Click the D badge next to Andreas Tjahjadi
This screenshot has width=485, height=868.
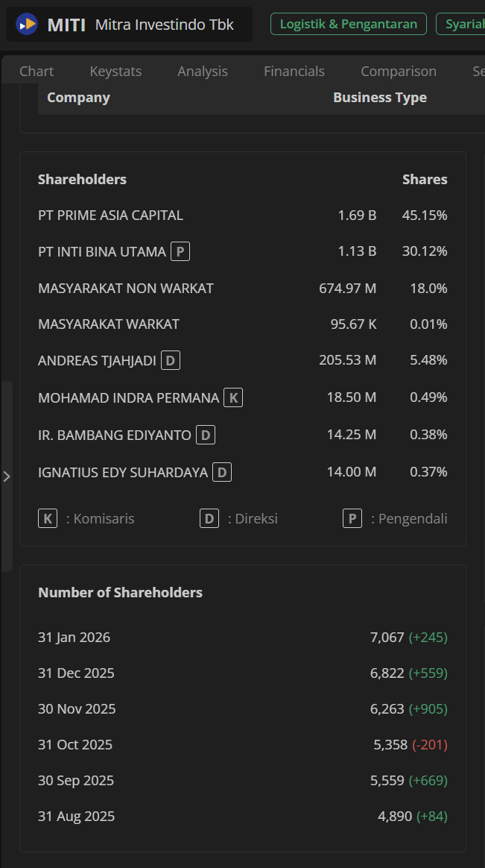click(x=171, y=361)
